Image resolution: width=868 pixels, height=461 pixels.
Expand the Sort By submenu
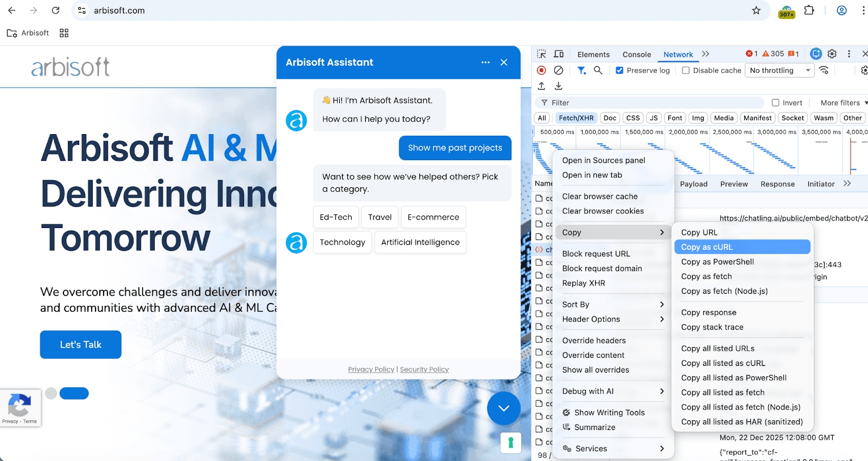pos(612,305)
